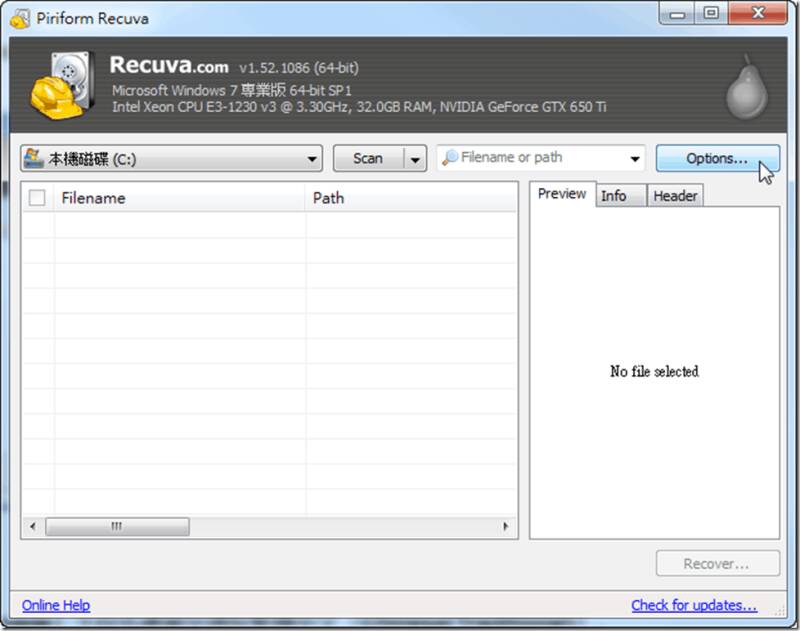Click the Recuva title bar app icon

(20, 19)
